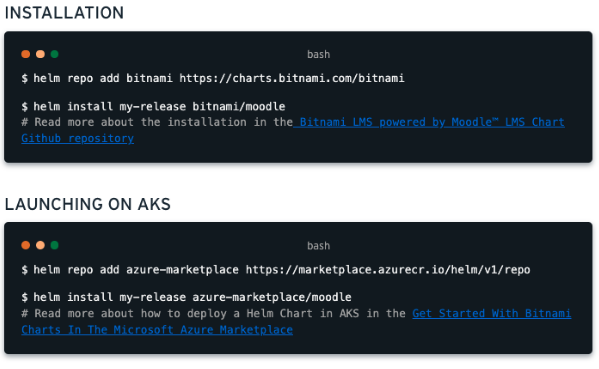
Task: Open Bitnami LMS powered by Moodle link
Action: click(x=429, y=122)
